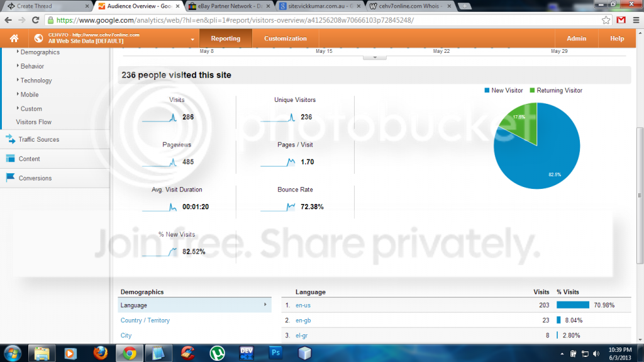Expand the Mobile sidebar item
This screenshot has height=362, width=644.
click(30, 94)
